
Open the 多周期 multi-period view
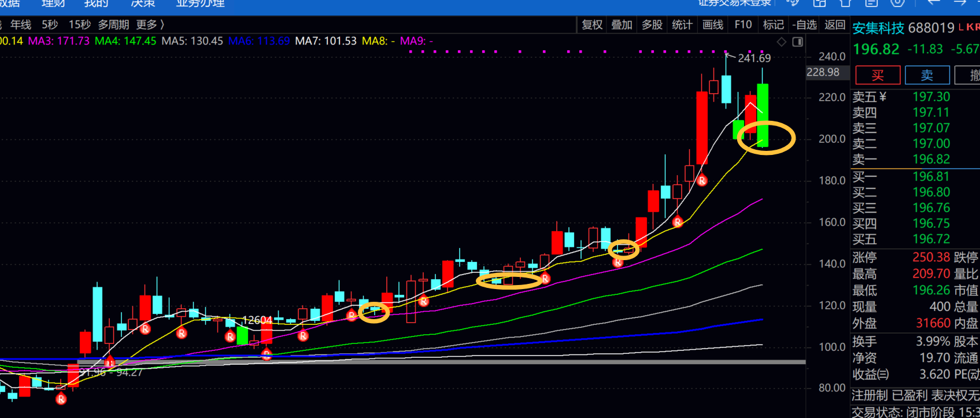click(113, 25)
